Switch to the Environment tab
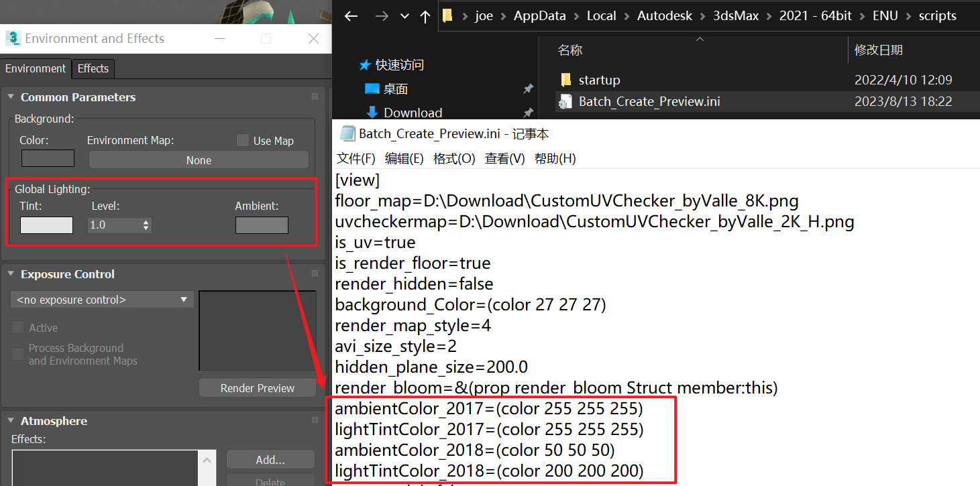Image resolution: width=980 pixels, height=486 pixels. 36,68
